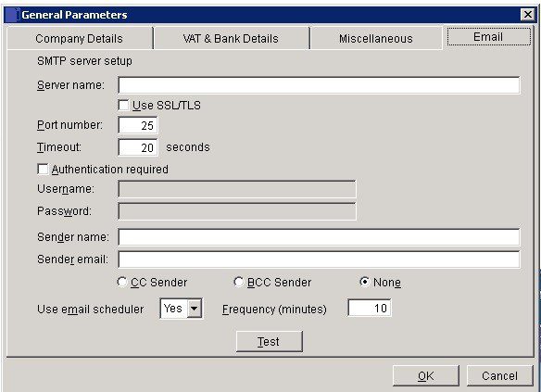
Task: Open the Use email scheduler dropdown arrow
Action: point(195,309)
